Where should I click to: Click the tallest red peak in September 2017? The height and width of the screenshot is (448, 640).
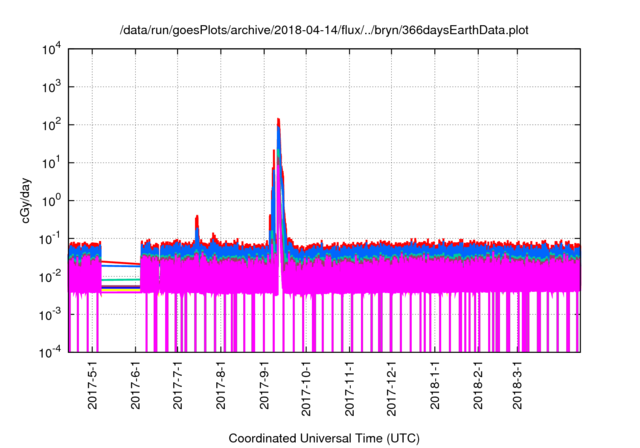pos(278,121)
